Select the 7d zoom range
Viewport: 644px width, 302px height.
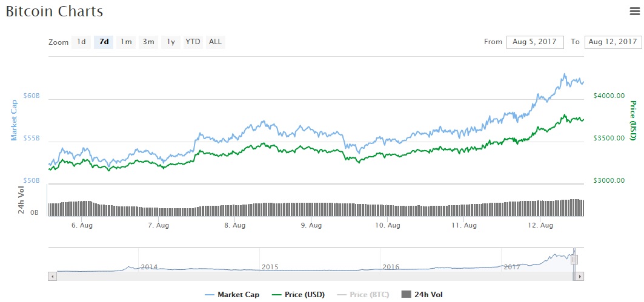pyautogui.click(x=104, y=42)
